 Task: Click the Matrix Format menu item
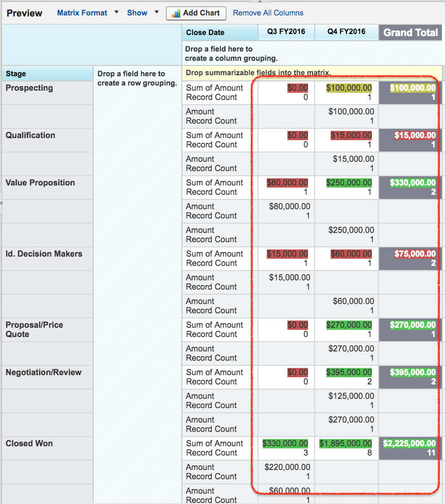(x=82, y=13)
